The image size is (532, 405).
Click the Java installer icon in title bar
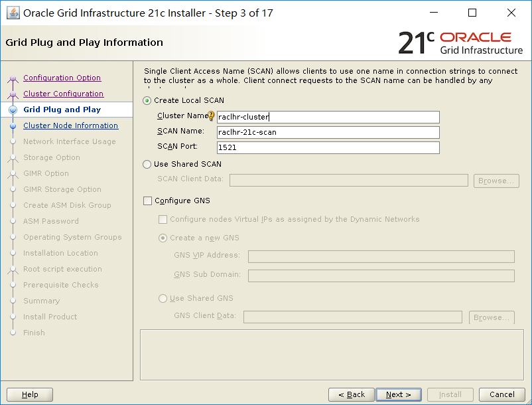(13, 13)
